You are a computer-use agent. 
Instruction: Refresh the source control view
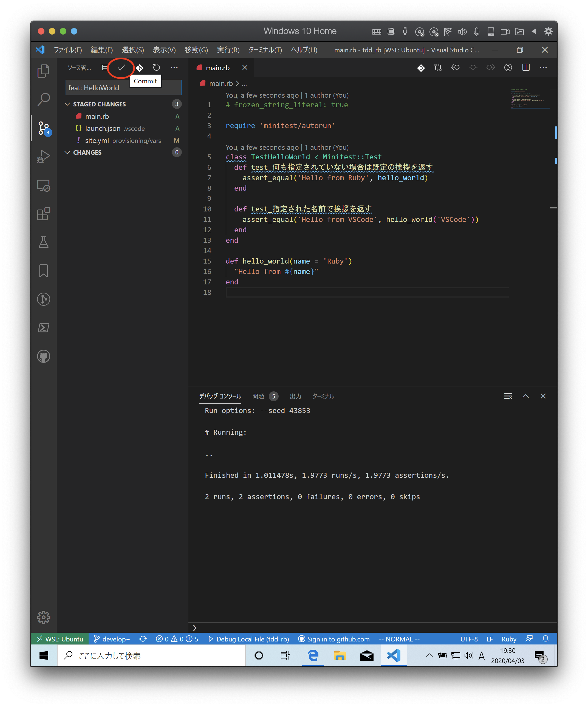point(156,67)
